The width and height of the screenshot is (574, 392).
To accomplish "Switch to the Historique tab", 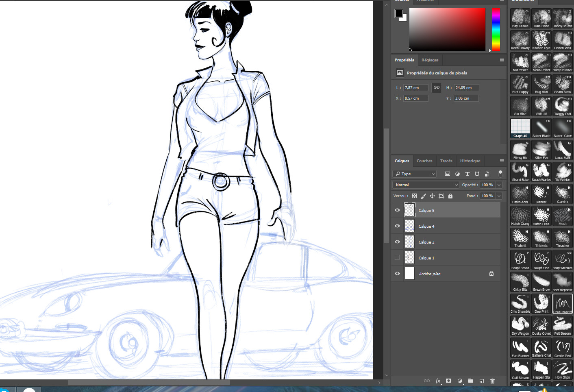I will (x=470, y=161).
